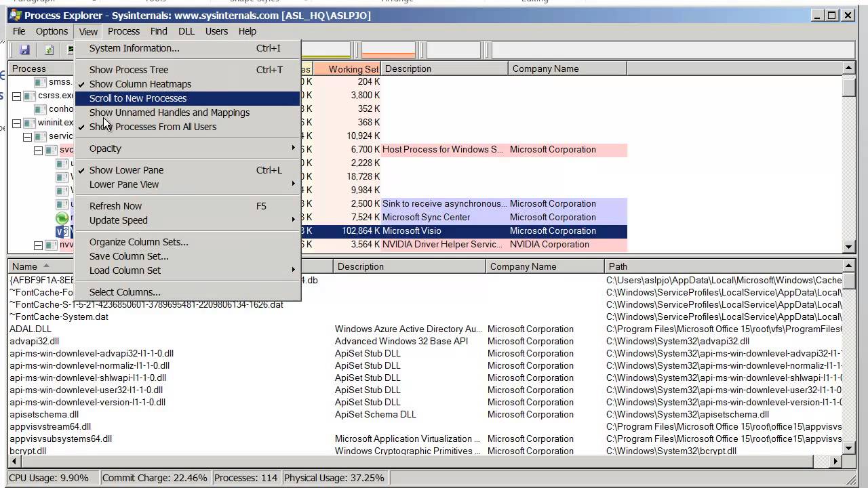Click the 102,864 K working set cell
The height and width of the screenshot is (488, 868).
(x=360, y=231)
